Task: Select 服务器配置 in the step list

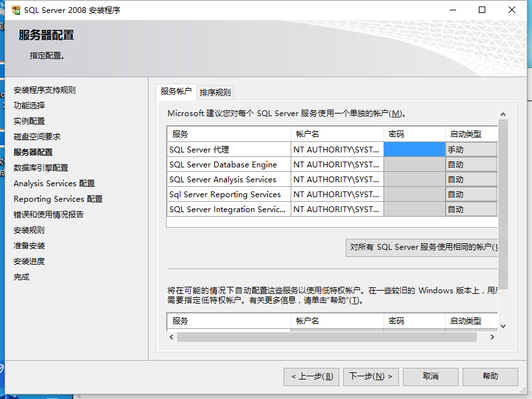Action: (x=33, y=152)
